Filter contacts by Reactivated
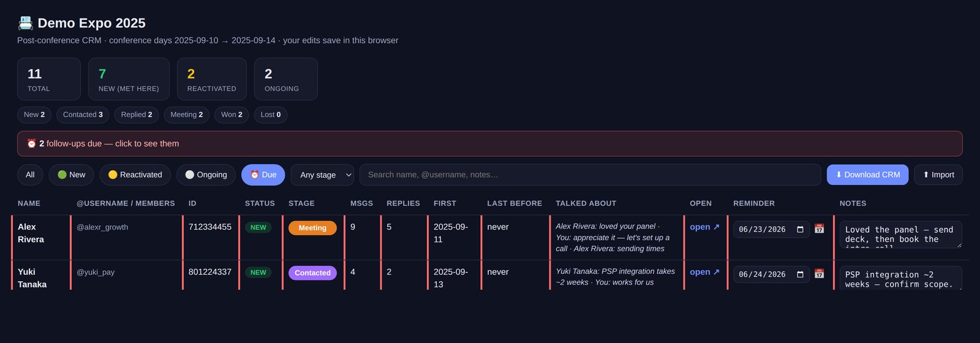The image size is (980, 343). pos(135,175)
